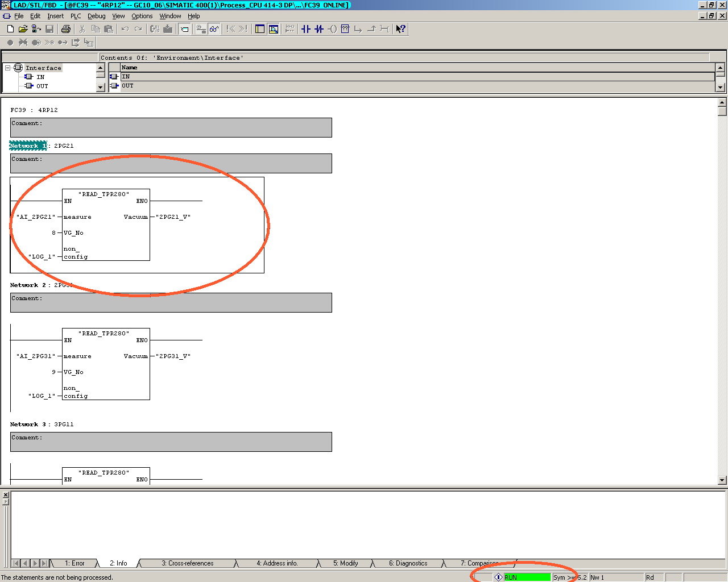
Task: Insert an output coil element
Action: pos(332,29)
